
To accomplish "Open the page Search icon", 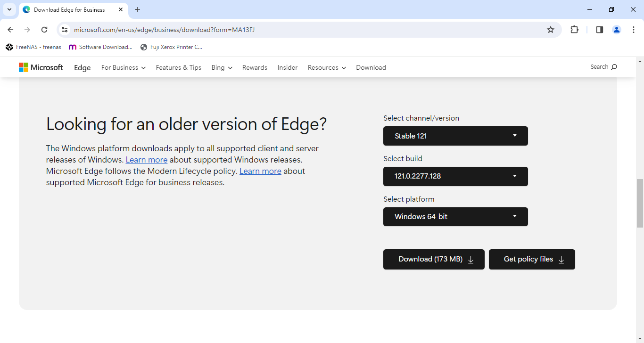I will pyautogui.click(x=603, y=66).
